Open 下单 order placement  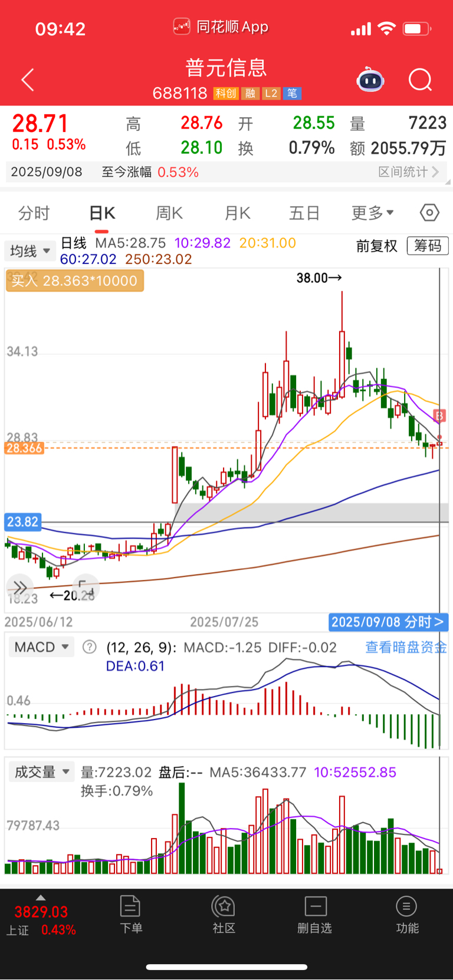click(x=130, y=914)
